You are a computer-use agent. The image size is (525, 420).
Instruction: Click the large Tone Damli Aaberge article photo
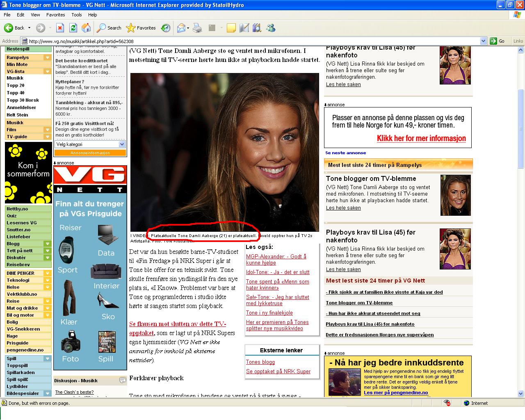point(225,152)
